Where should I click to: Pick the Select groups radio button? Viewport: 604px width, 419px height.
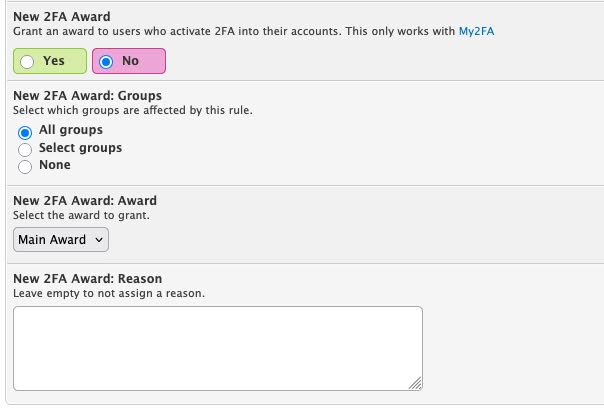[x=25, y=150]
